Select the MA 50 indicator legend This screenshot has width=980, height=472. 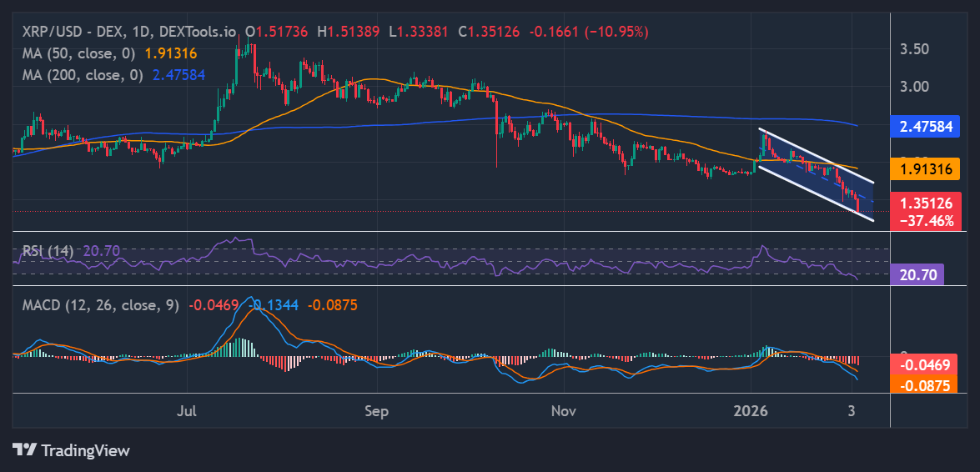click(x=79, y=53)
